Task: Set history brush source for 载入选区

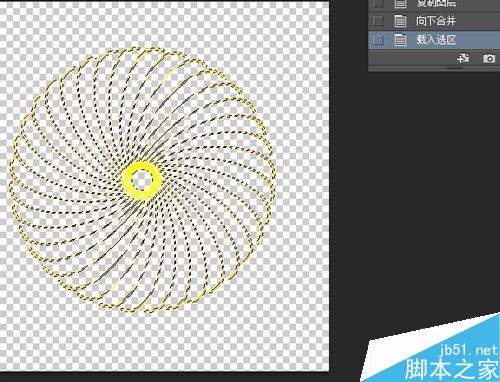Action: (378, 40)
